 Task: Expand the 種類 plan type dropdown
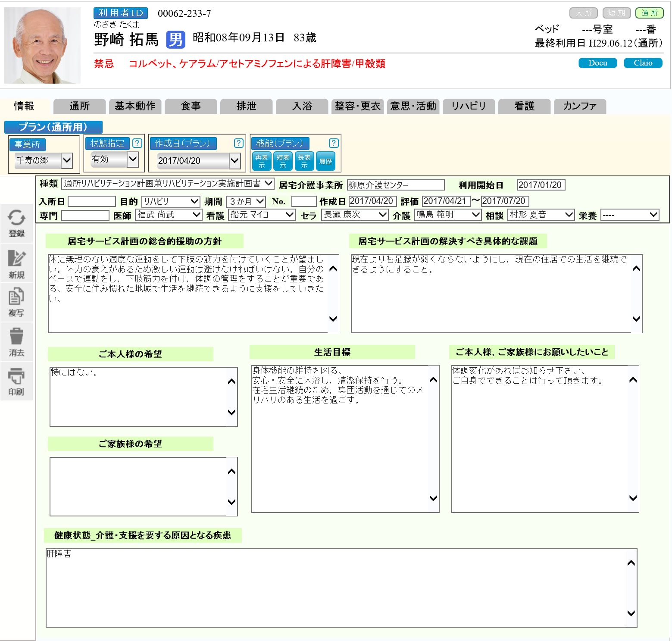point(168,184)
